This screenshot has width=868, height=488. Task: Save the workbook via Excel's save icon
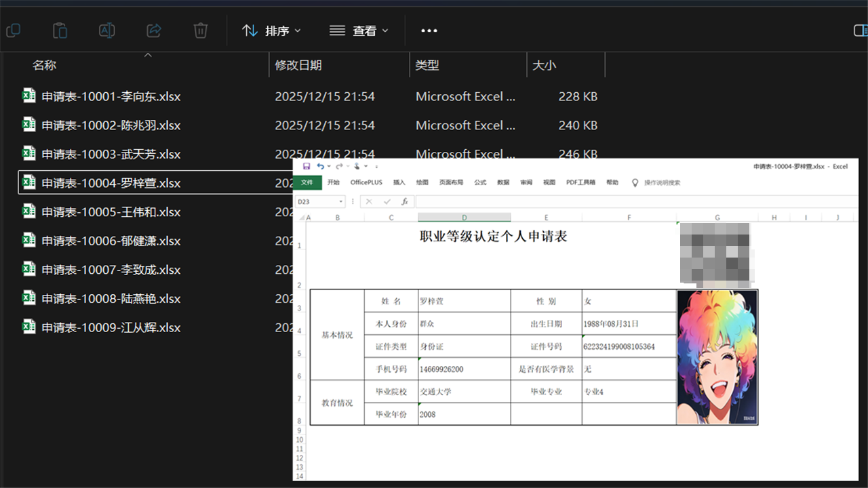click(x=307, y=166)
